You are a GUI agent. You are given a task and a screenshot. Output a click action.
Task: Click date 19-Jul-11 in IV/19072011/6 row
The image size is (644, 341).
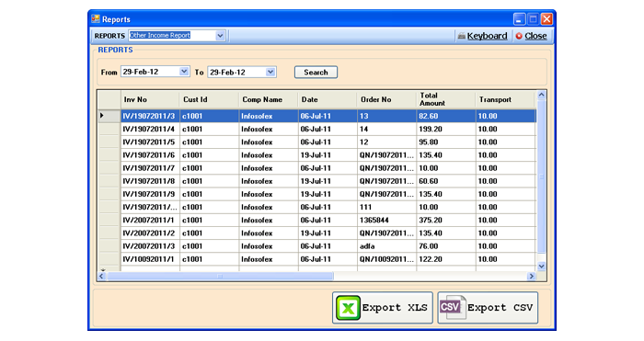pyautogui.click(x=328, y=155)
